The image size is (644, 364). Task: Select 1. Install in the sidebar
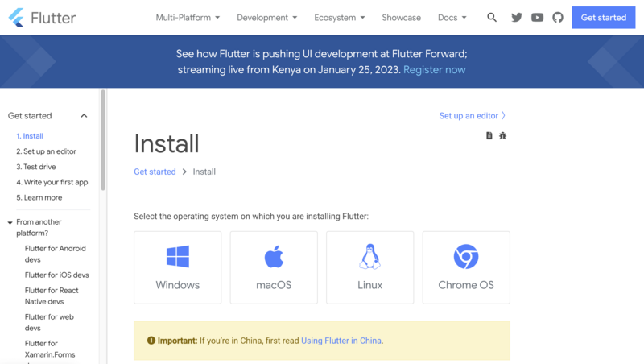click(30, 136)
